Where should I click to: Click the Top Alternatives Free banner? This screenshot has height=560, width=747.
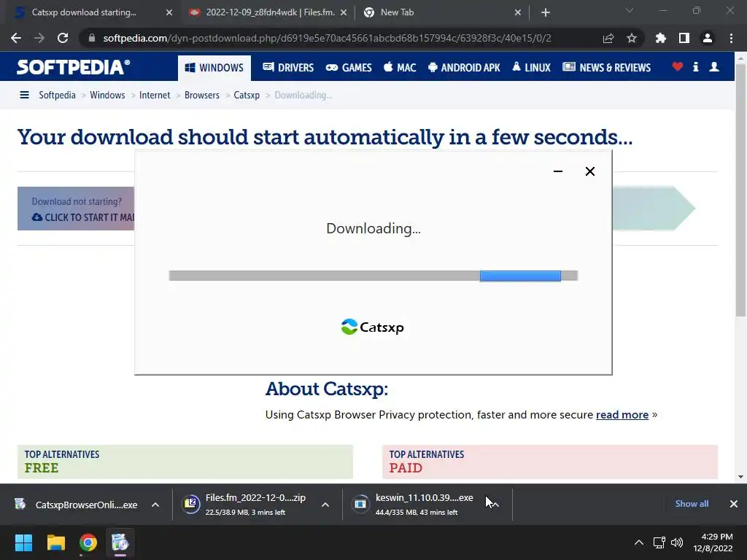tap(185, 462)
